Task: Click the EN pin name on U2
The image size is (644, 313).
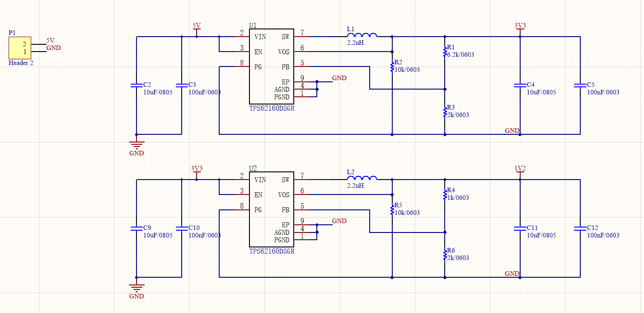Action: [258, 195]
